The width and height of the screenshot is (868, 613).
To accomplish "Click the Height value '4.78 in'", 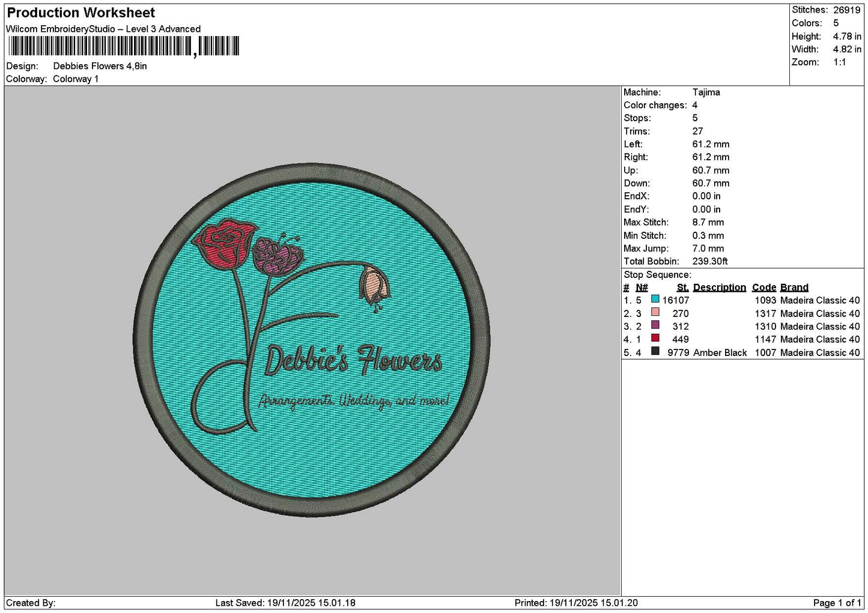I will [x=847, y=36].
